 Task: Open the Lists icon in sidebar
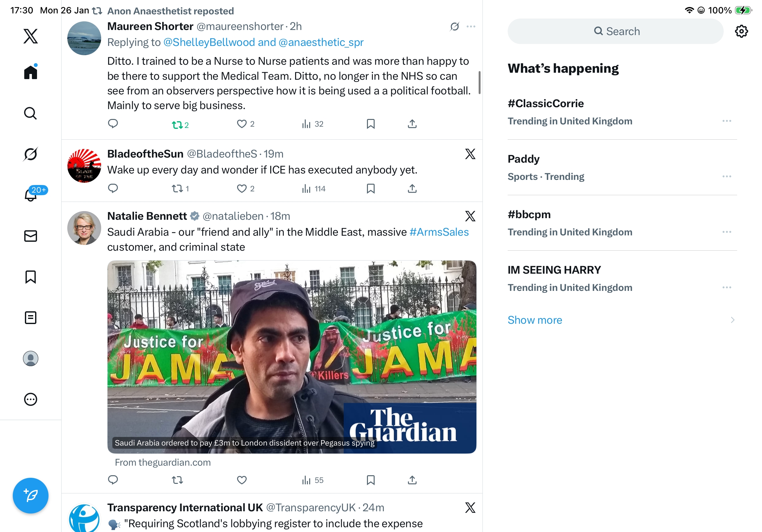point(31,317)
